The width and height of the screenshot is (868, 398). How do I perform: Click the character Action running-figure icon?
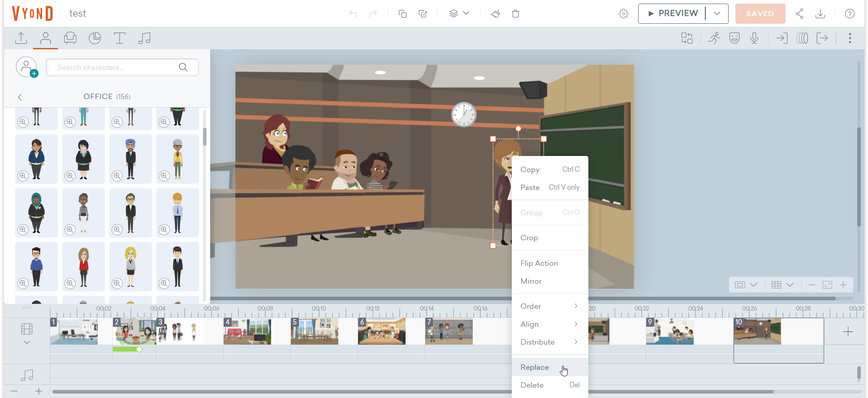714,38
